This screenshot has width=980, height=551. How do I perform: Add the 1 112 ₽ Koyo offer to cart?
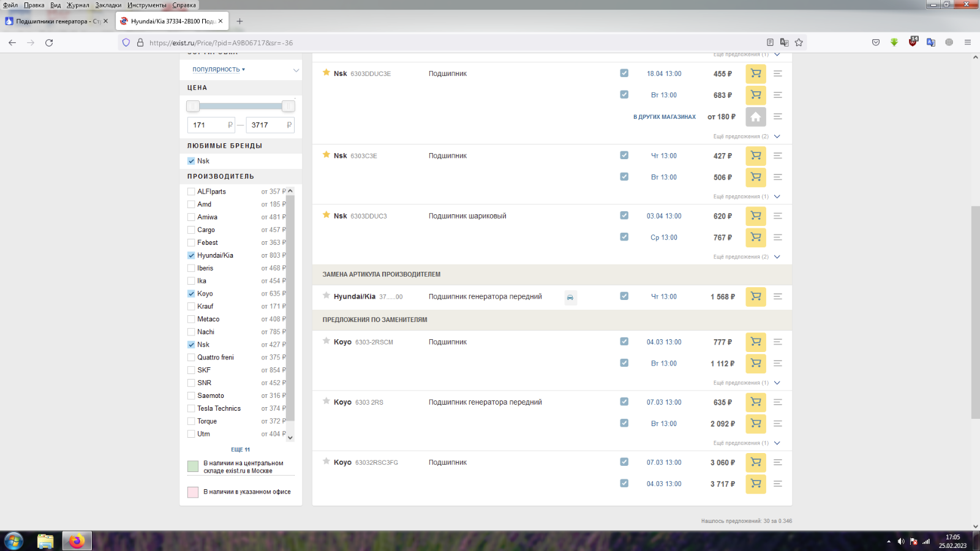pos(756,363)
